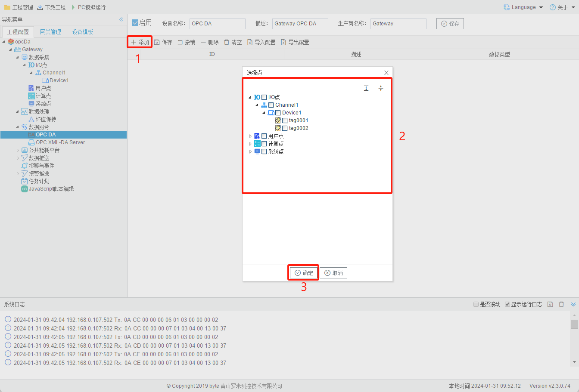Open the Language dropdown arrow
Viewport: 579px width, 392px height.
(x=541, y=7)
